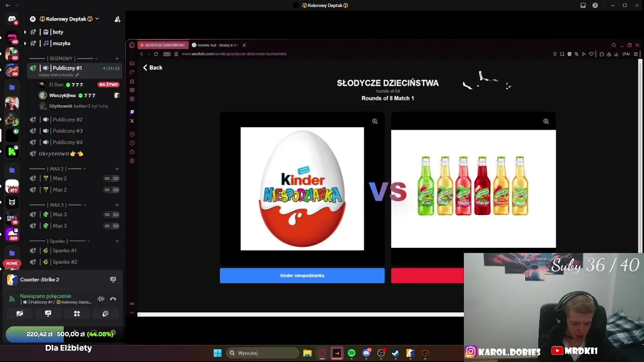Open Spotify from taskbar
This screenshot has width=644, height=362.
[352, 353]
